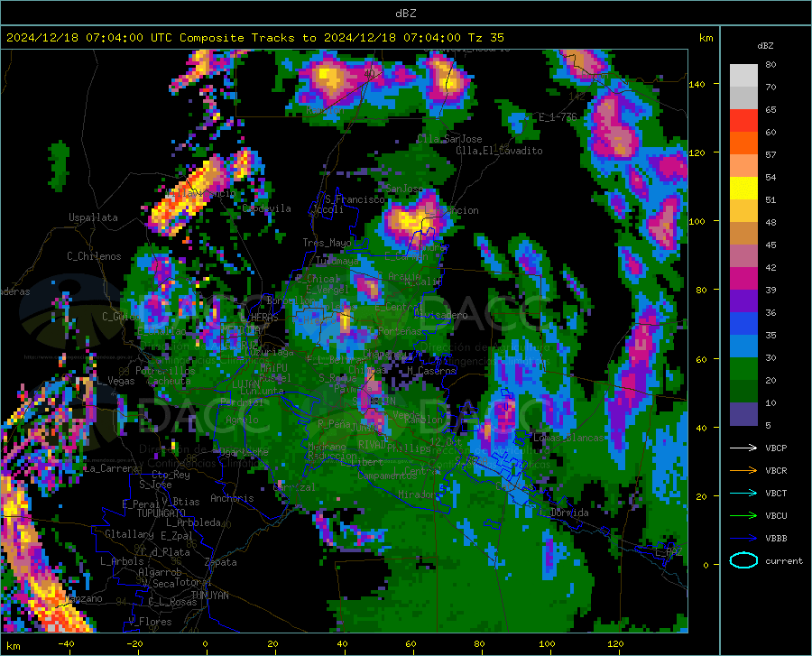Click the cyan VBCT arrow in legend
Image resolution: width=812 pixels, height=656 pixels.
tap(743, 493)
